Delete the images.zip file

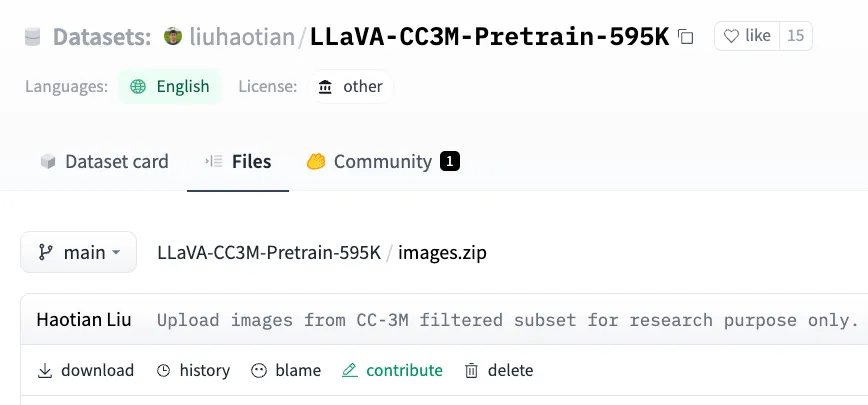pos(499,370)
